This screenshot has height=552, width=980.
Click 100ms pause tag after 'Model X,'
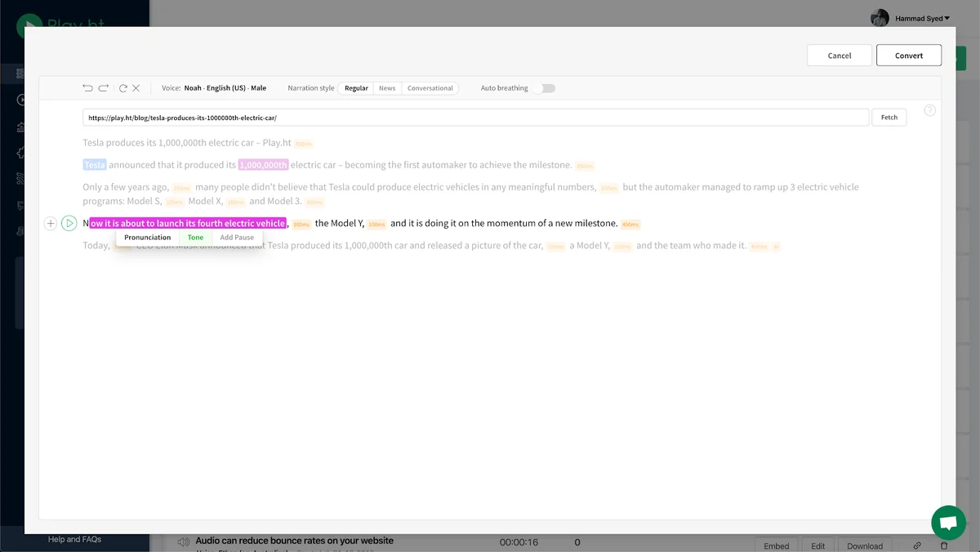coord(235,202)
